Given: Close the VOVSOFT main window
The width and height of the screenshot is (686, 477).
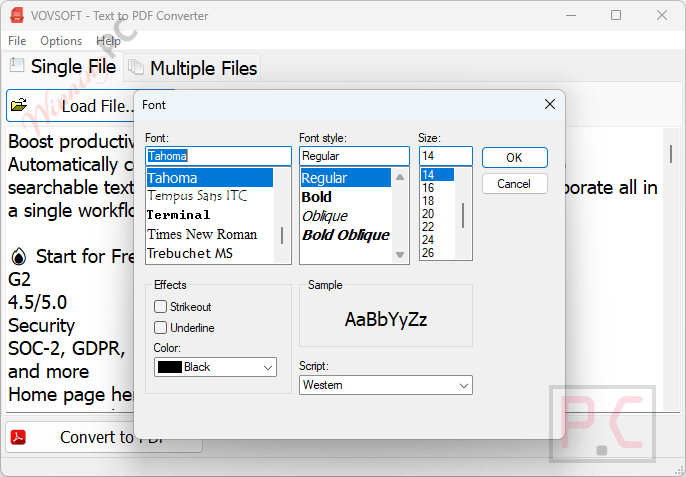Looking at the screenshot, I should pyautogui.click(x=662, y=15).
